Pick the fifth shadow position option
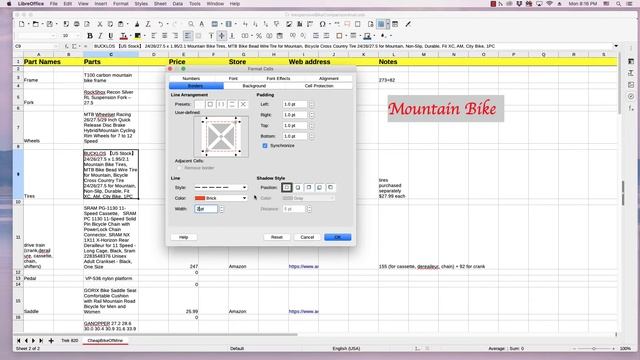The height and width of the screenshot is (360, 640). [x=330, y=187]
